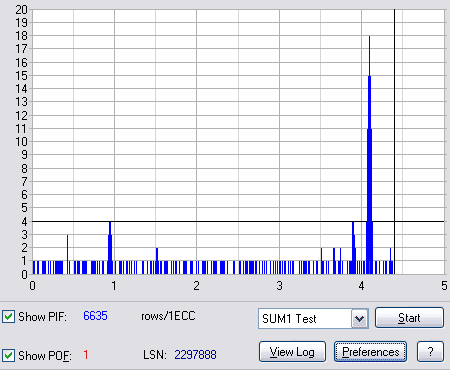Click the LSN: label
The image size is (450, 370).
point(155,355)
